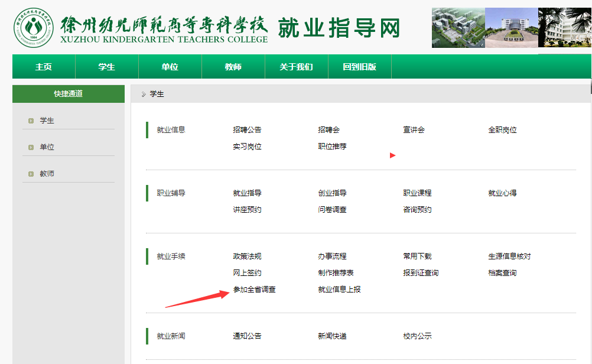
Task: View 通知公告 in 就业新闻 section
Action: (247, 336)
